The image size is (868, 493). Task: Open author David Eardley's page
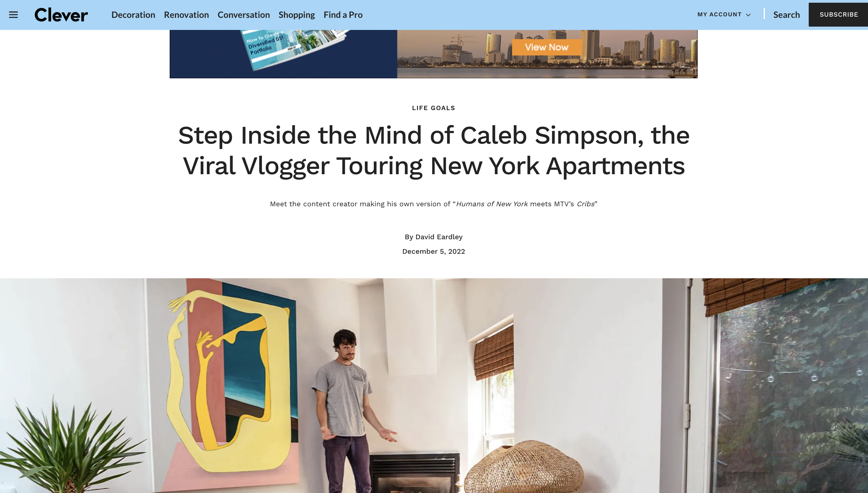tap(439, 237)
